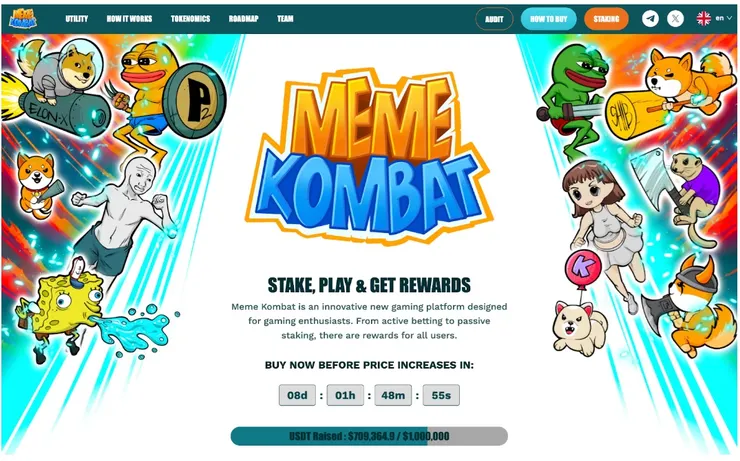Click the USDT Raised progress bar

pos(369,436)
